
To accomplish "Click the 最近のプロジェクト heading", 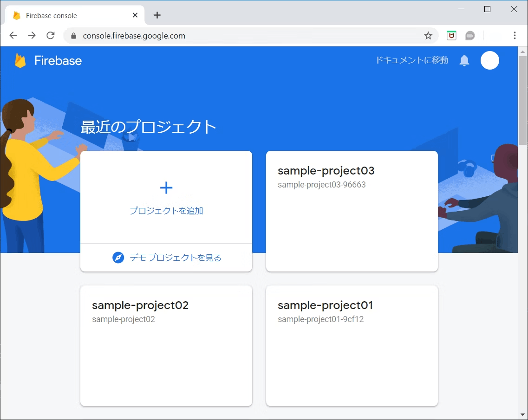I will [x=148, y=127].
